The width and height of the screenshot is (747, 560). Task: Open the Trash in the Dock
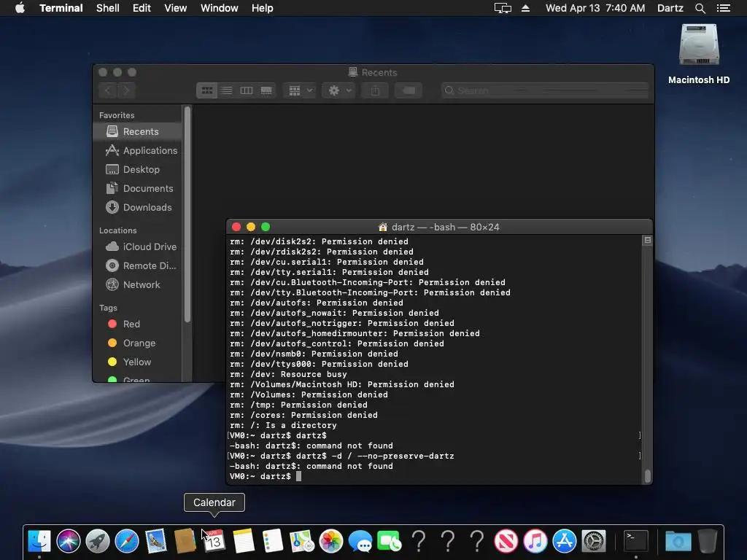click(x=708, y=541)
